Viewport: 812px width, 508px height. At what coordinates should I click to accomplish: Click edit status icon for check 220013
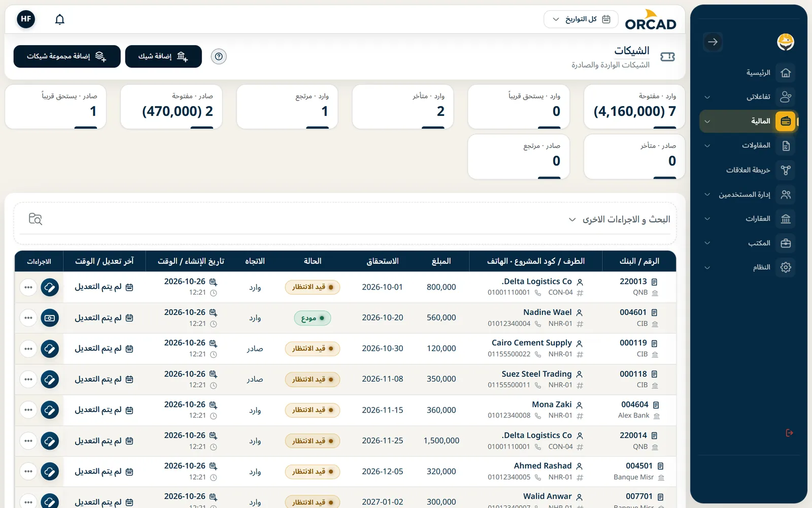50,287
